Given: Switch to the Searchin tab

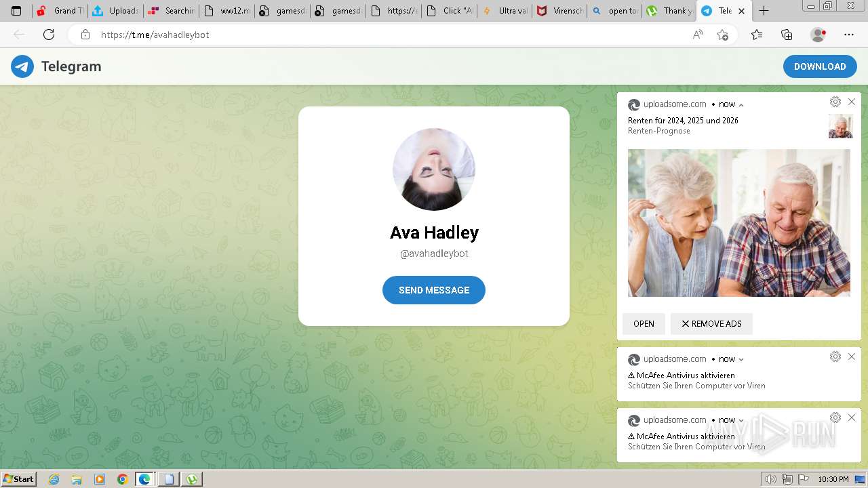Looking at the screenshot, I should [172, 11].
